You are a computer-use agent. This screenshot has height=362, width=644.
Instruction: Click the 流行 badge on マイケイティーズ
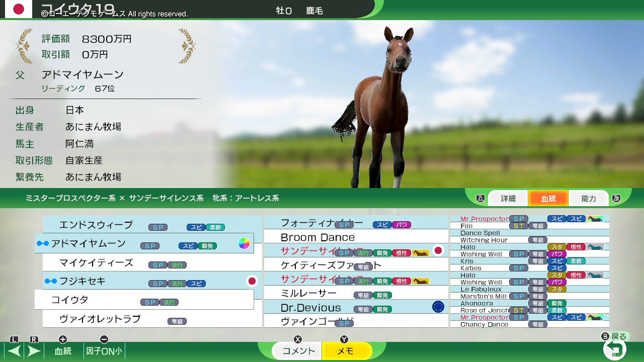click(177, 265)
